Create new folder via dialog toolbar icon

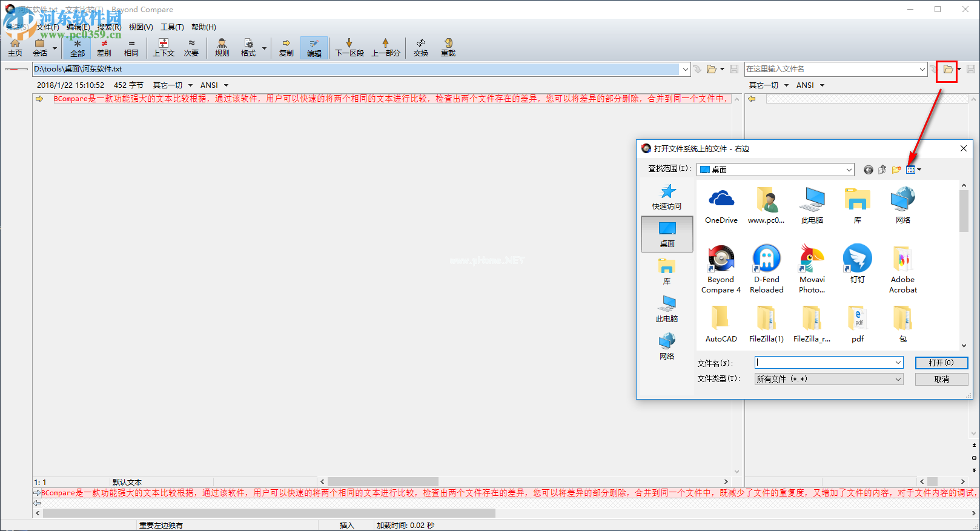[x=896, y=170]
